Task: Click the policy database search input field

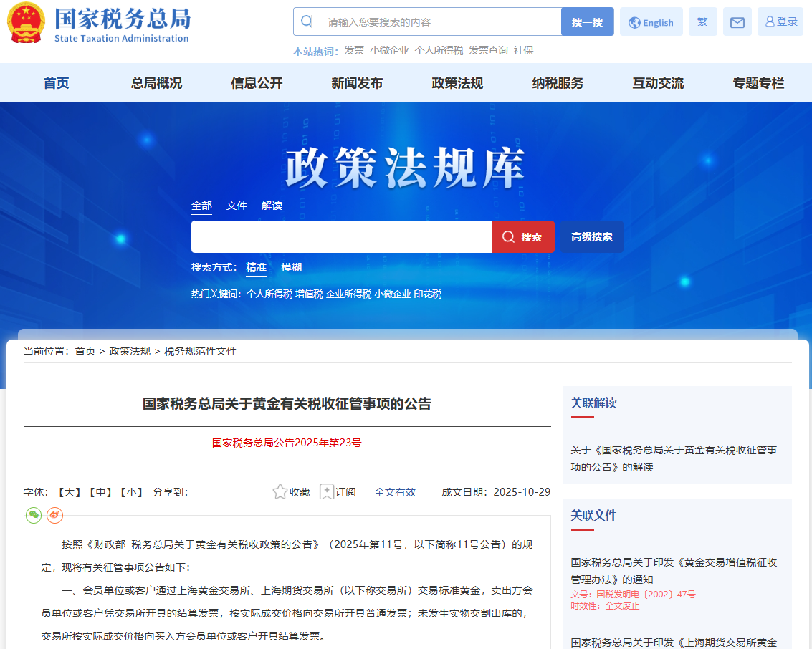Action: [341, 237]
